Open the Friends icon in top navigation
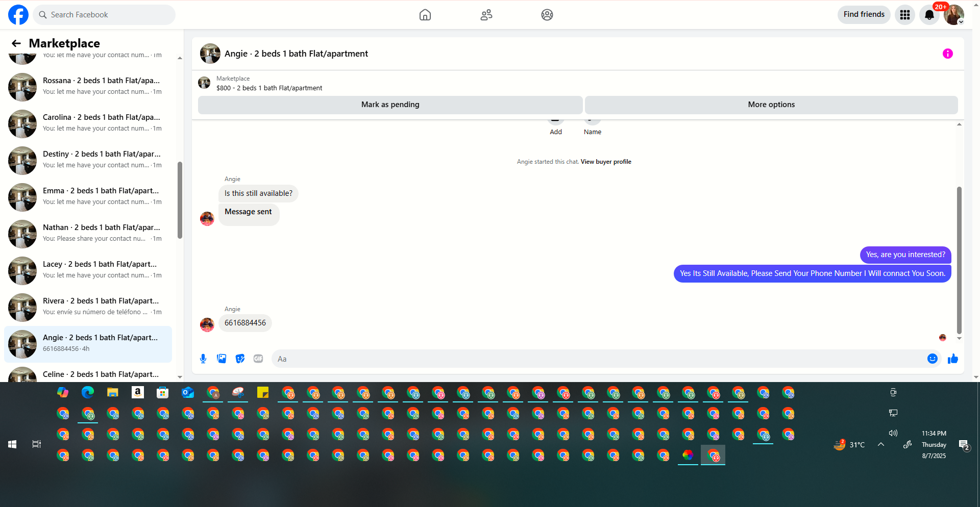 (x=486, y=15)
